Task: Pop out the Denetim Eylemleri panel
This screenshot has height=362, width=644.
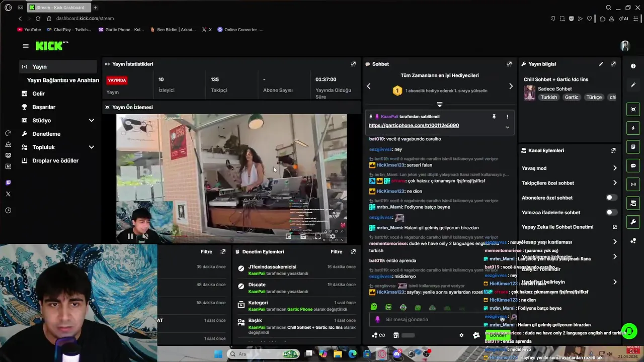Action: point(353,251)
